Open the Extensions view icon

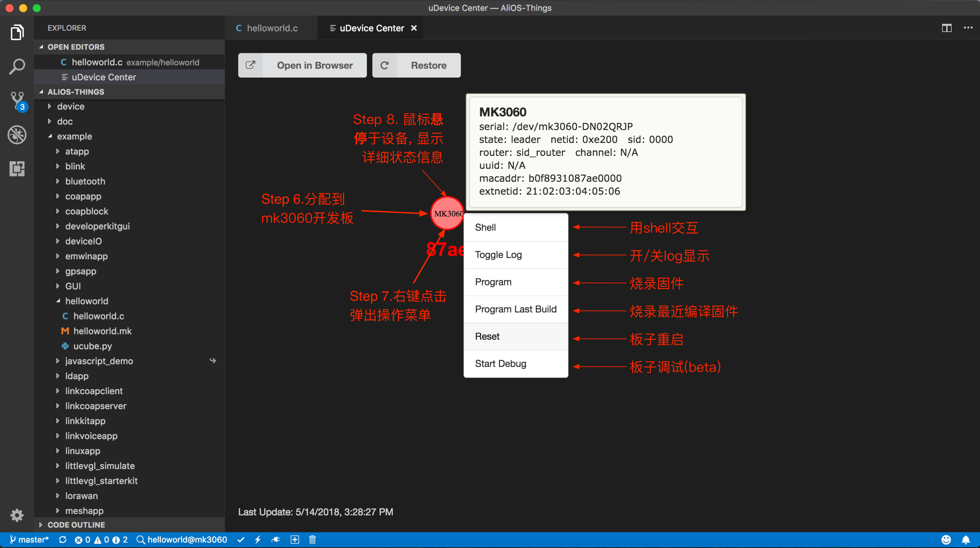[x=17, y=168]
